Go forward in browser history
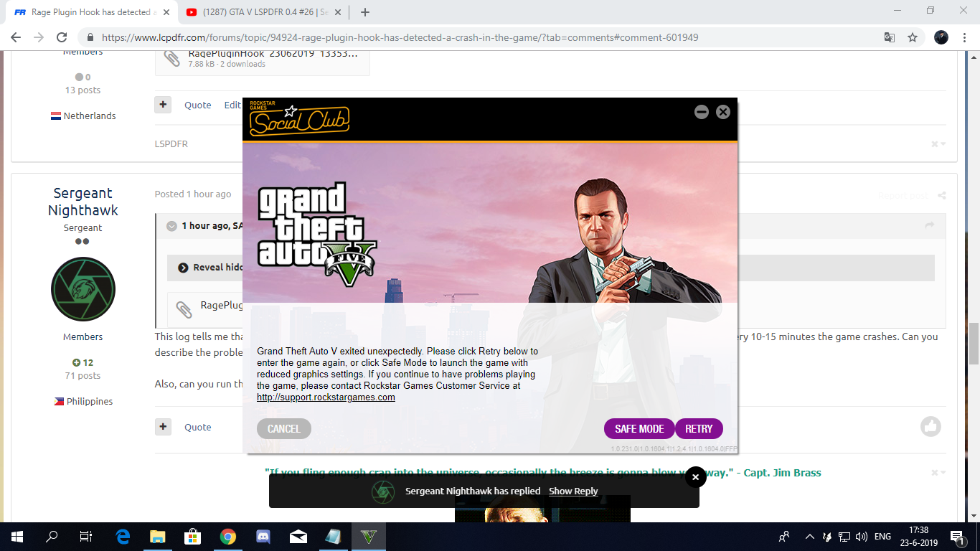The image size is (980, 551). (x=39, y=37)
